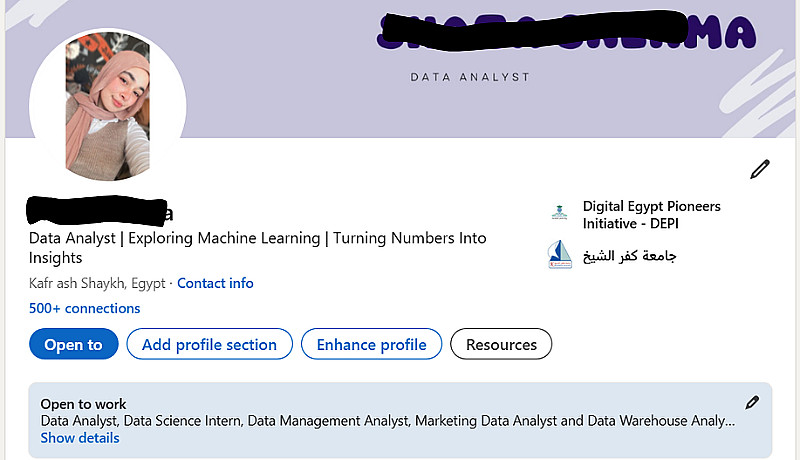Open the circular profile photo
Image resolution: width=800 pixels, height=460 pixels.
(x=107, y=107)
